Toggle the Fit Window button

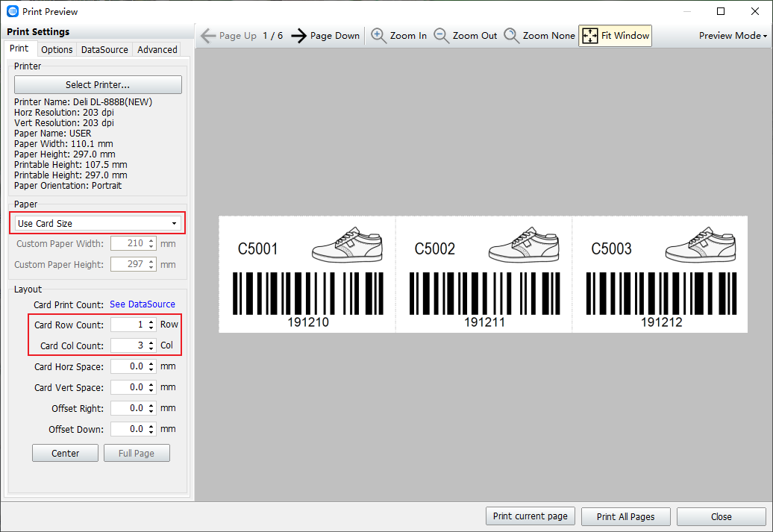click(615, 36)
